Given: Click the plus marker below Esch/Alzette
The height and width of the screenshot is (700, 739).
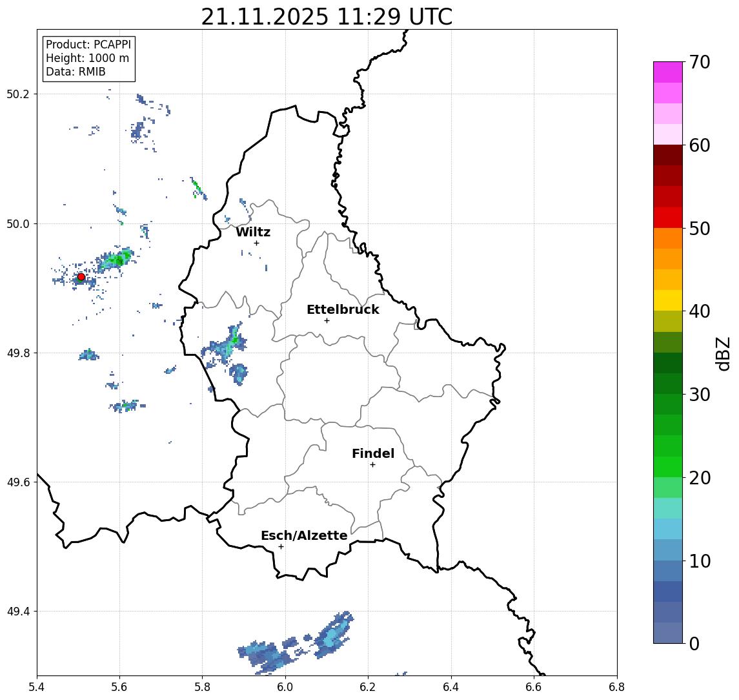Looking at the screenshot, I should coord(281,547).
